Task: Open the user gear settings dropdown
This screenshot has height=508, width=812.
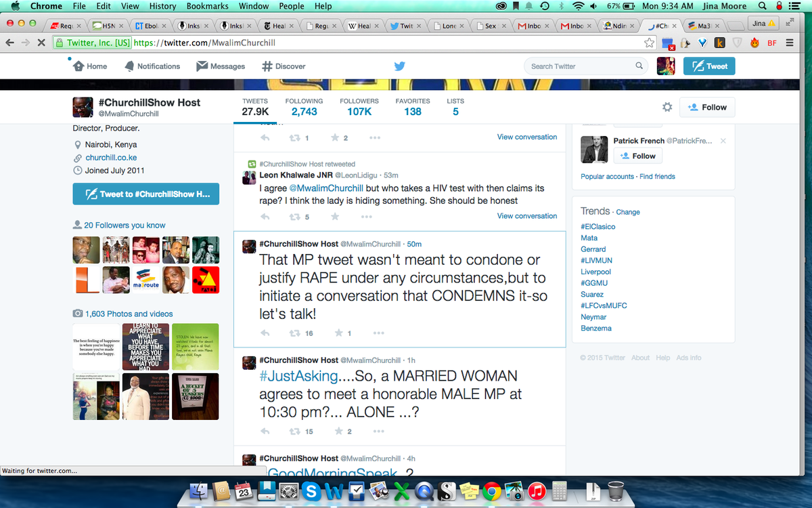Action: [667, 107]
